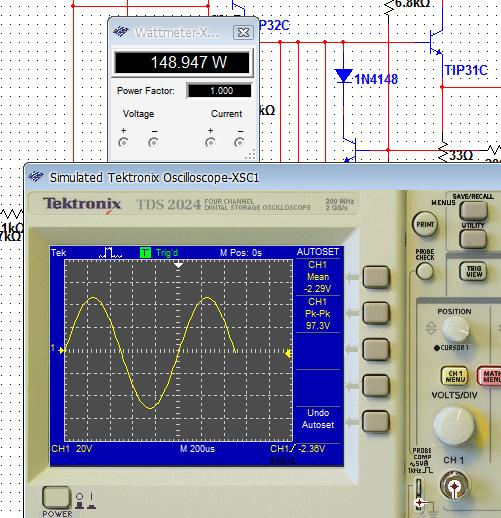The width and height of the screenshot is (501, 518).
Task: Click the Undo Autoset screen label
Action: click(x=318, y=419)
